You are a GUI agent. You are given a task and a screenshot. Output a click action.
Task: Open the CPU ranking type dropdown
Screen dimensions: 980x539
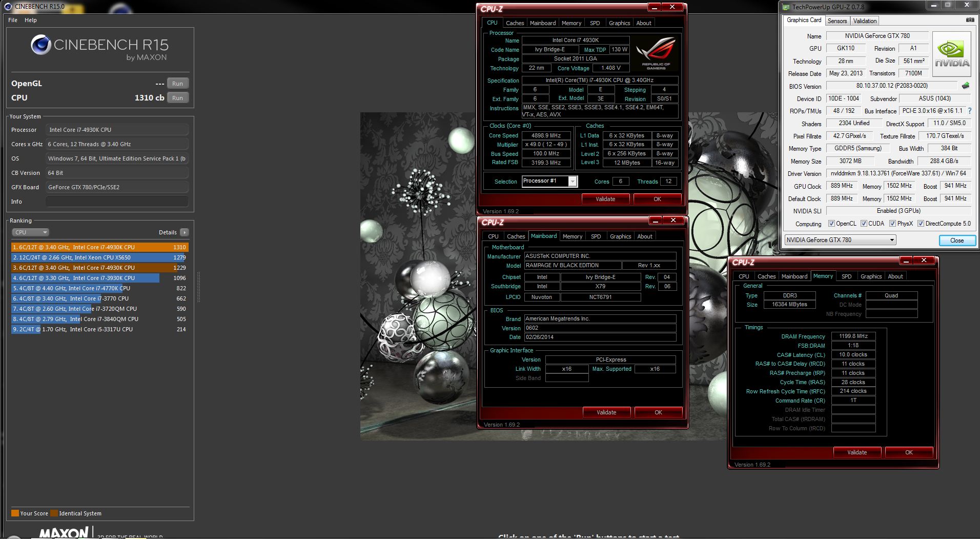[30, 232]
